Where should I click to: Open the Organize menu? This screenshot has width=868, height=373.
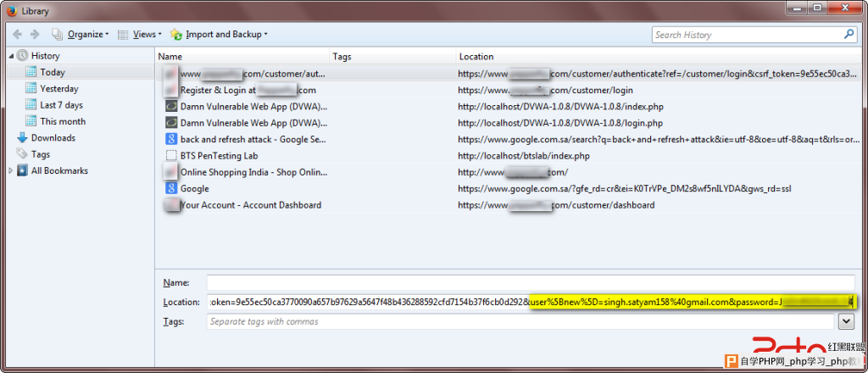tap(88, 34)
